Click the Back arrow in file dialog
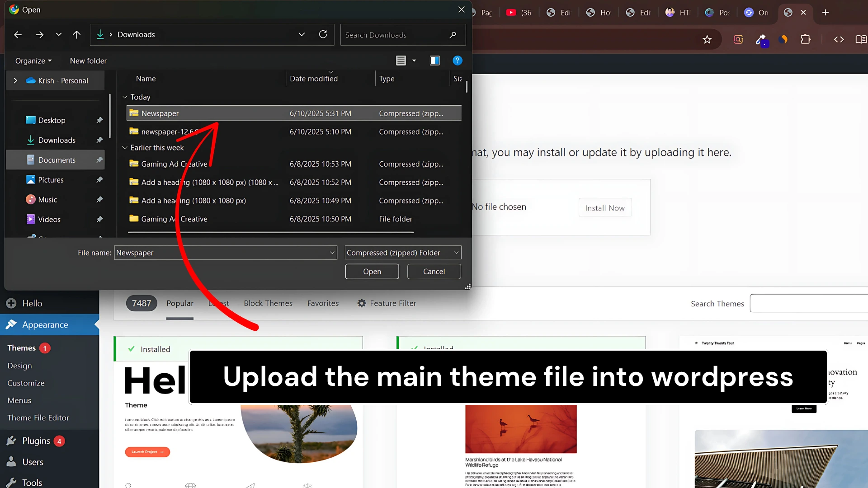 (18, 34)
